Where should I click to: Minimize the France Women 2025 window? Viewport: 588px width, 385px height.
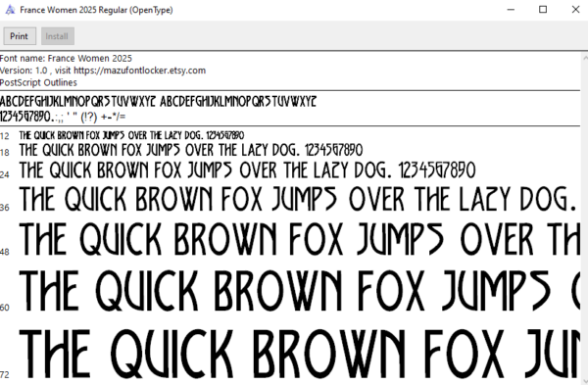[511, 10]
